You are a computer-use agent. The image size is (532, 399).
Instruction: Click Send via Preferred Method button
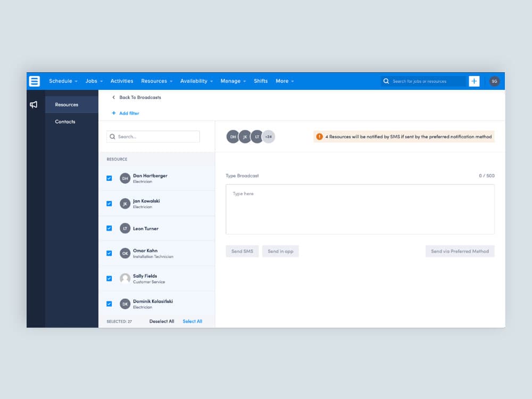(x=460, y=252)
